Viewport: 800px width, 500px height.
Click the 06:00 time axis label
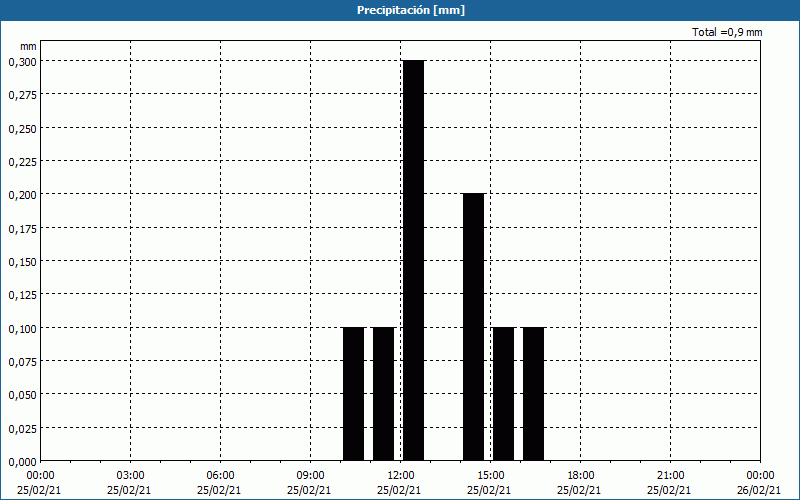[x=220, y=476]
